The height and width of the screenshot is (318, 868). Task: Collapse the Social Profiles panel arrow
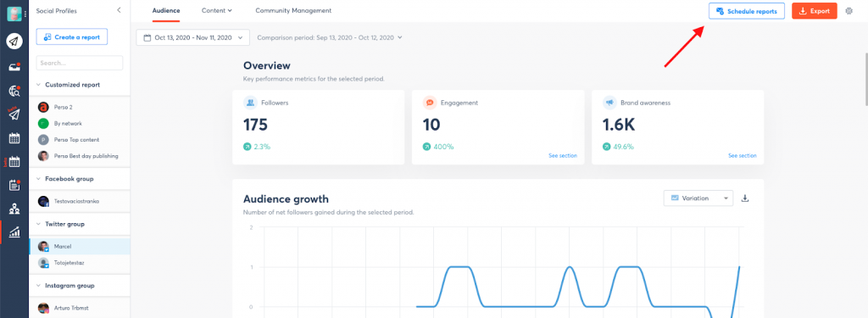point(119,10)
